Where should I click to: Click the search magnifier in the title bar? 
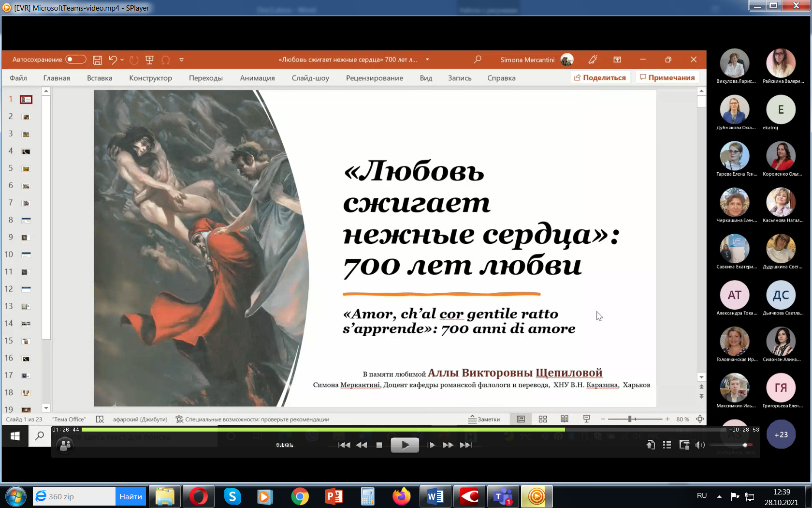coord(478,60)
